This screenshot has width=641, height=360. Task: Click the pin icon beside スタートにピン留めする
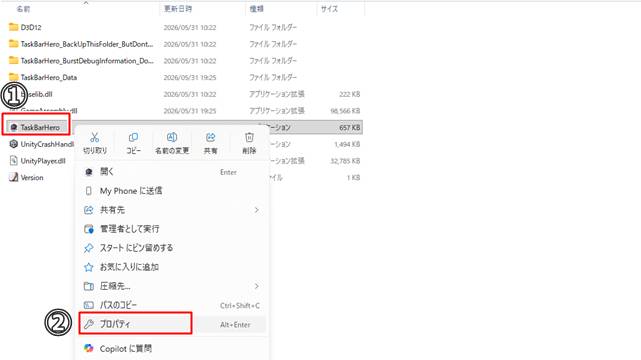click(x=89, y=248)
